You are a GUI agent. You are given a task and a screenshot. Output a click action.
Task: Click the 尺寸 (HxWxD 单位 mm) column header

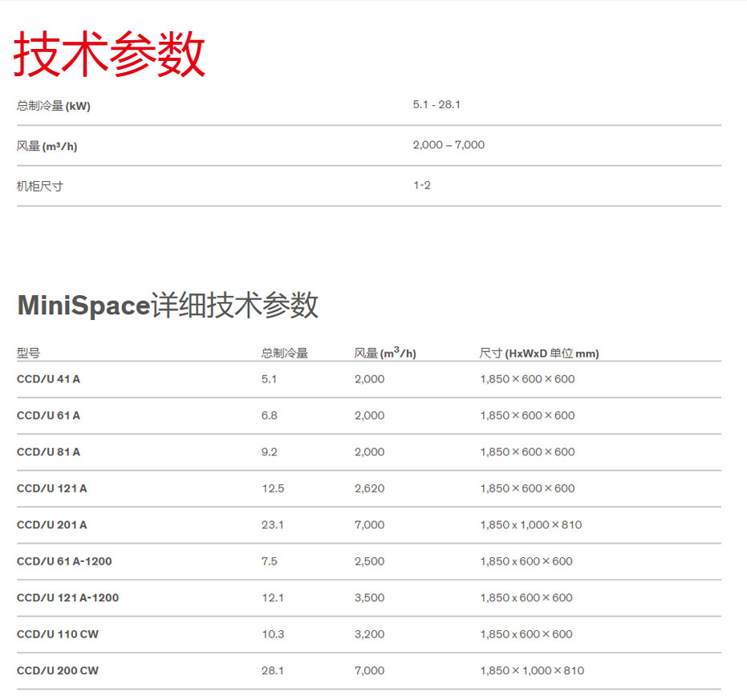(x=539, y=353)
